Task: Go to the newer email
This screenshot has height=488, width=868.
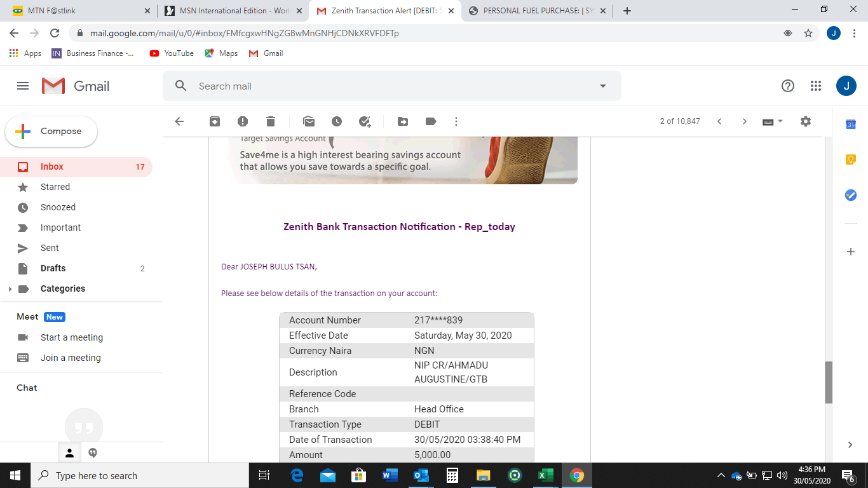Action: 719,121
